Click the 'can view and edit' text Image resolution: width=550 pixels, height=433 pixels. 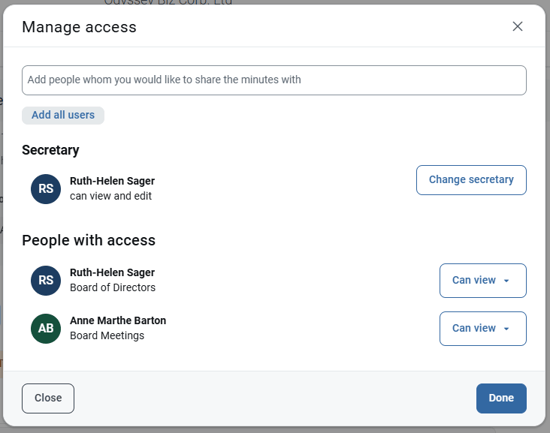pos(110,196)
